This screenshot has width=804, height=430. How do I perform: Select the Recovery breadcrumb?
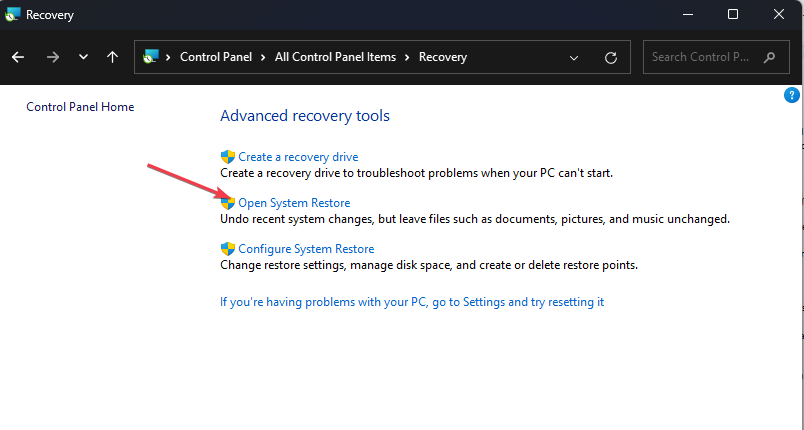coord(443,57)
